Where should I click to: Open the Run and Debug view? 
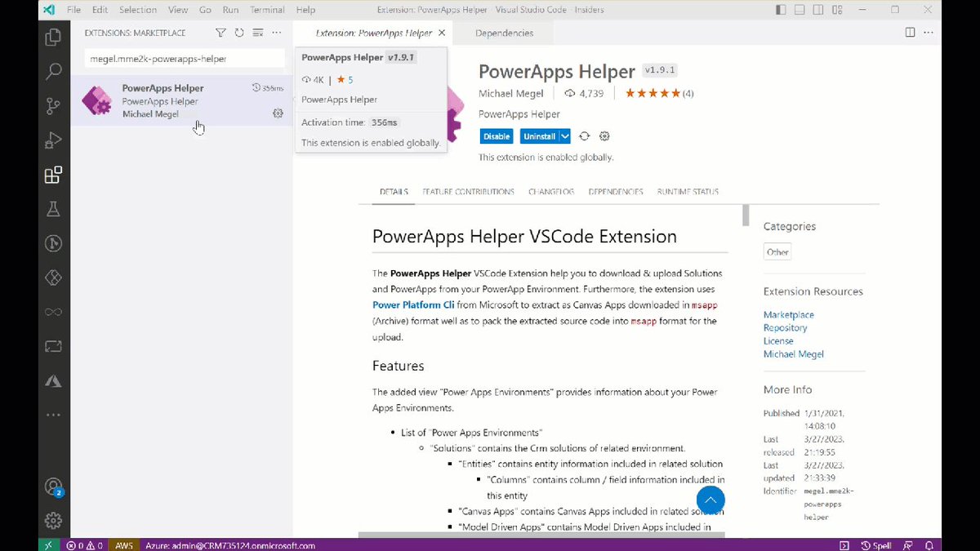(53, 140)
